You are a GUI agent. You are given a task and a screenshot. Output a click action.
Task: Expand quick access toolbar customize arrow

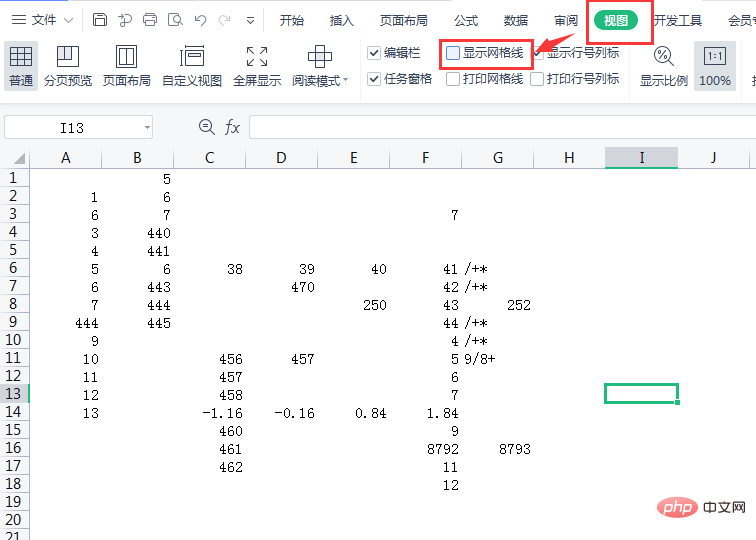click(x=250, y=20)
